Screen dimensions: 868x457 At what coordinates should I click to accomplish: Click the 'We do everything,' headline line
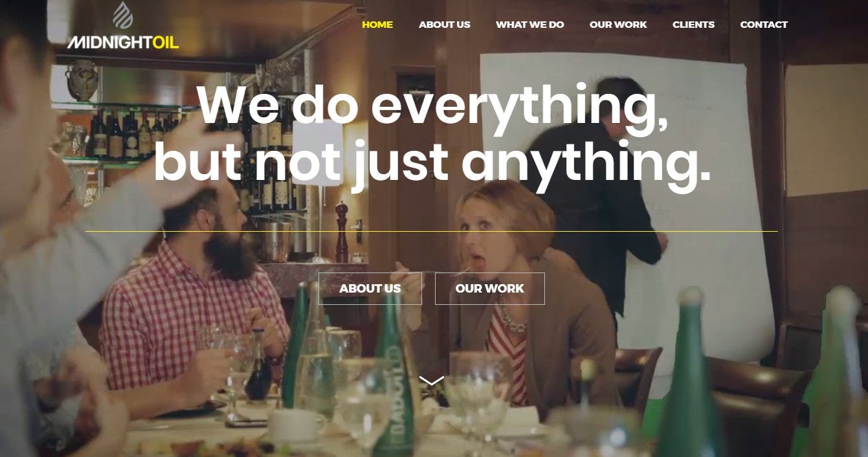click(432, 107)
